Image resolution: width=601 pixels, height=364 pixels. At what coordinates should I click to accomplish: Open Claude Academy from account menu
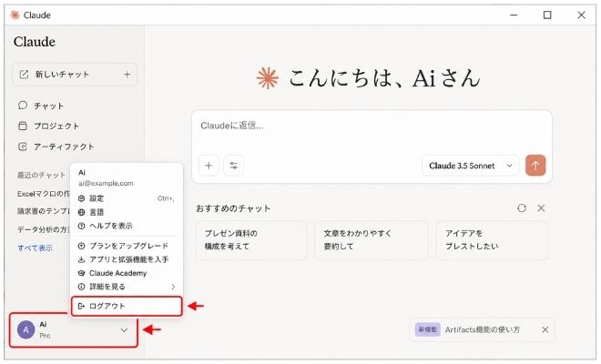pos(127,273)
